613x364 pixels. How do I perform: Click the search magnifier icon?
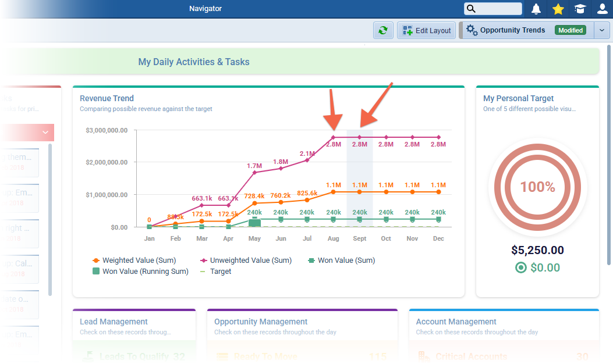tap(470, 9)
